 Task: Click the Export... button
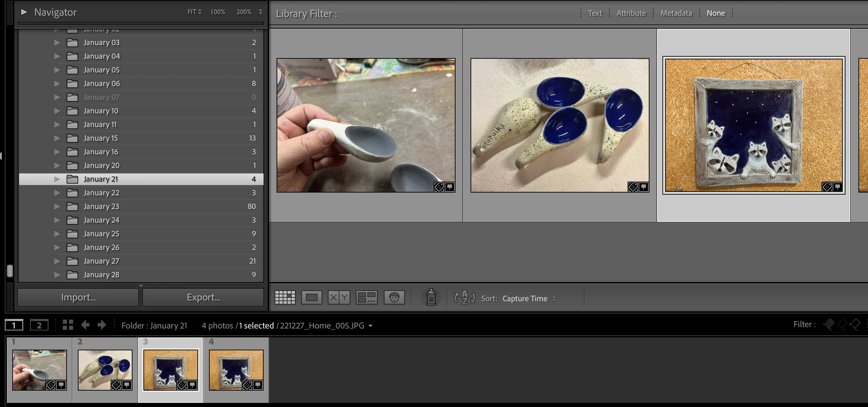(203, 297)
